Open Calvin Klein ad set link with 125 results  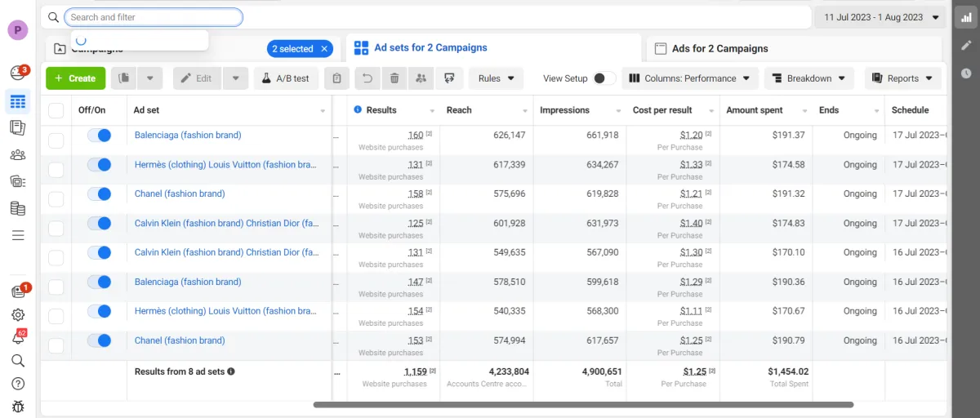(227, 223)
